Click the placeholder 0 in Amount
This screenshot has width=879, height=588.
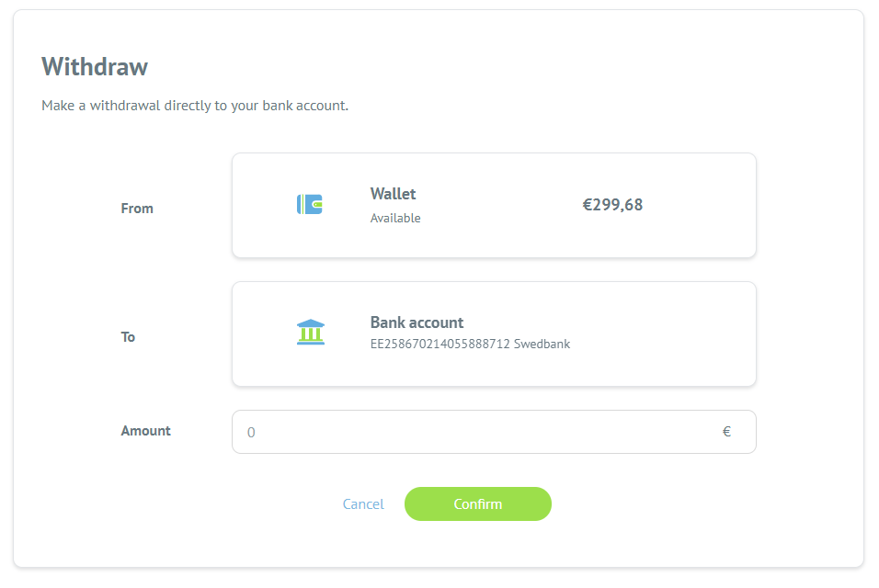251,433
